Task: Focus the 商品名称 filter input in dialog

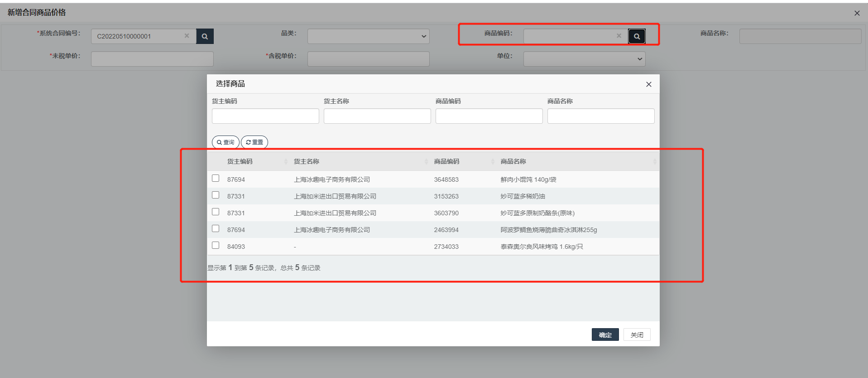Action: pos(601,116)
